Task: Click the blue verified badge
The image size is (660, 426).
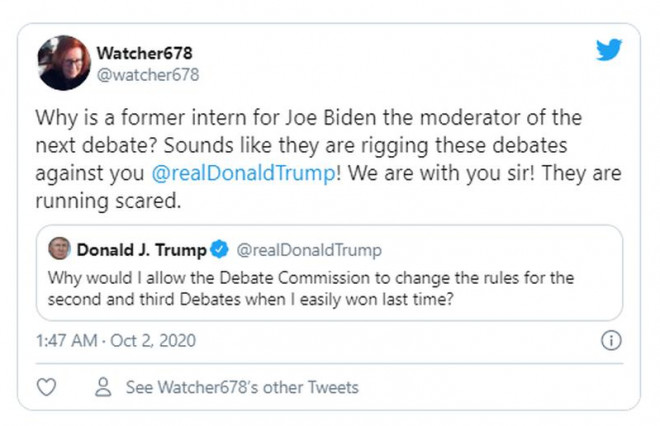Action: click(221, 249)
